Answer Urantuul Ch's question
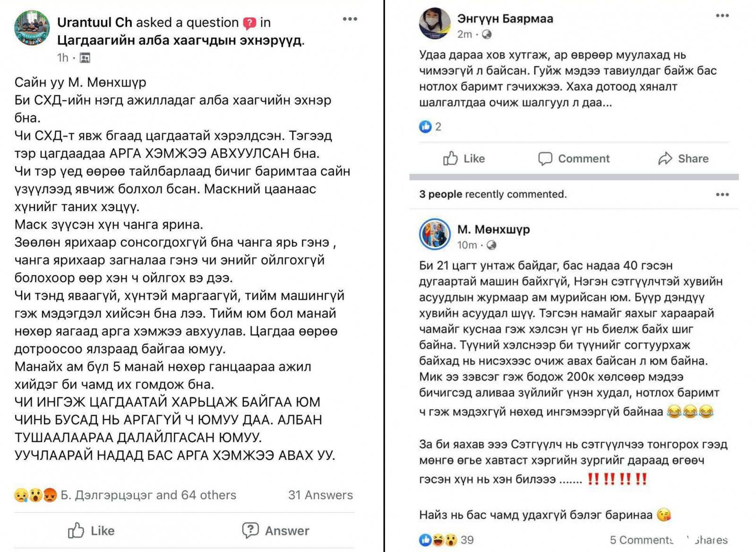This screenshot has height=552, width=756. [275, 530]
